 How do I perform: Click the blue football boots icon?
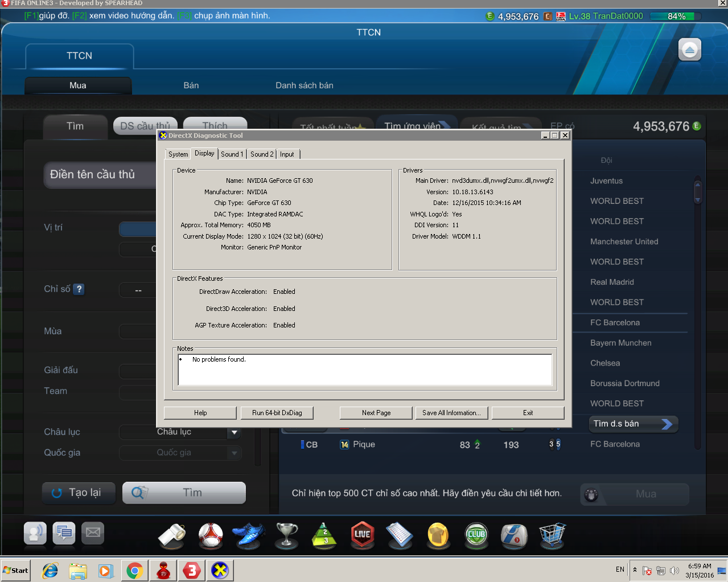pos(249,535)
